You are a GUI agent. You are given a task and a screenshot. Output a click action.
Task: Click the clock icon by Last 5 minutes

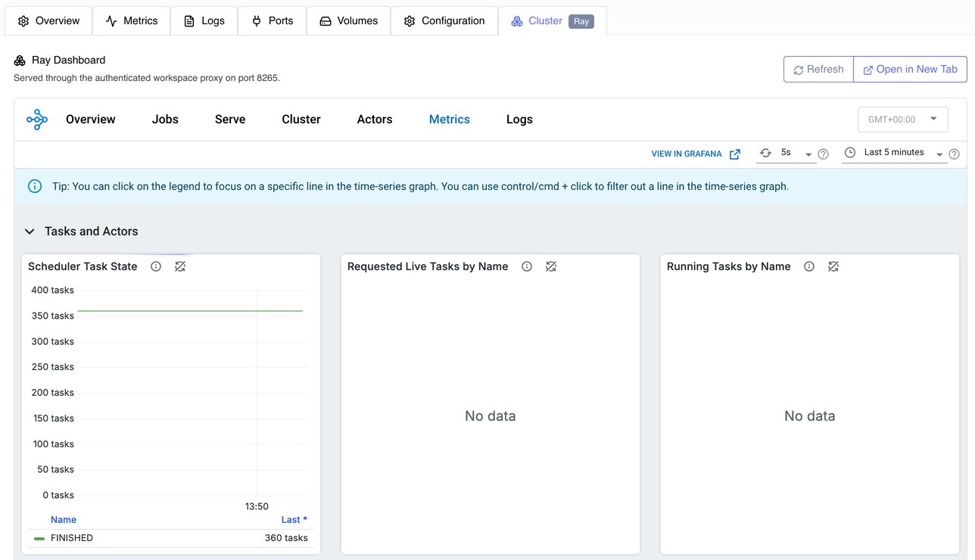pos(850,153)
